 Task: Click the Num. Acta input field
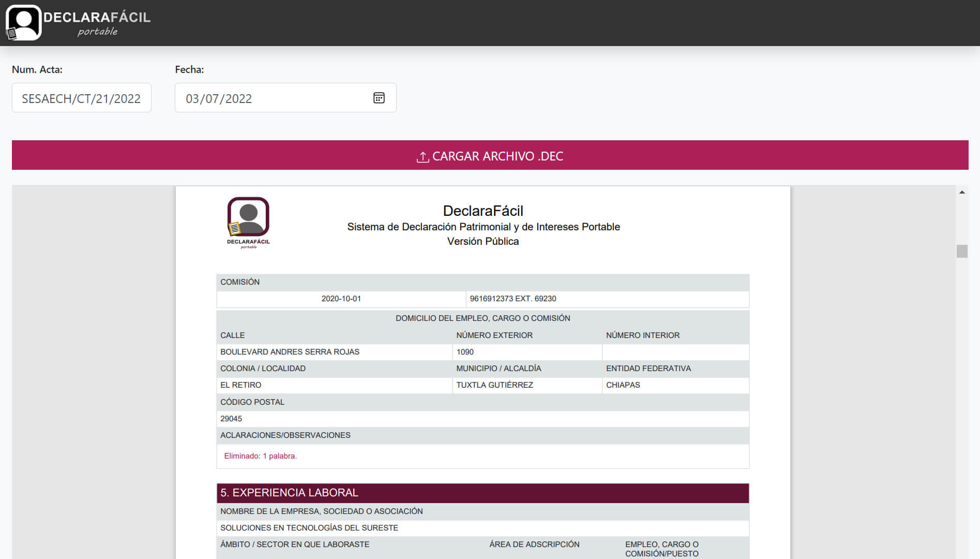coord(82,98)
